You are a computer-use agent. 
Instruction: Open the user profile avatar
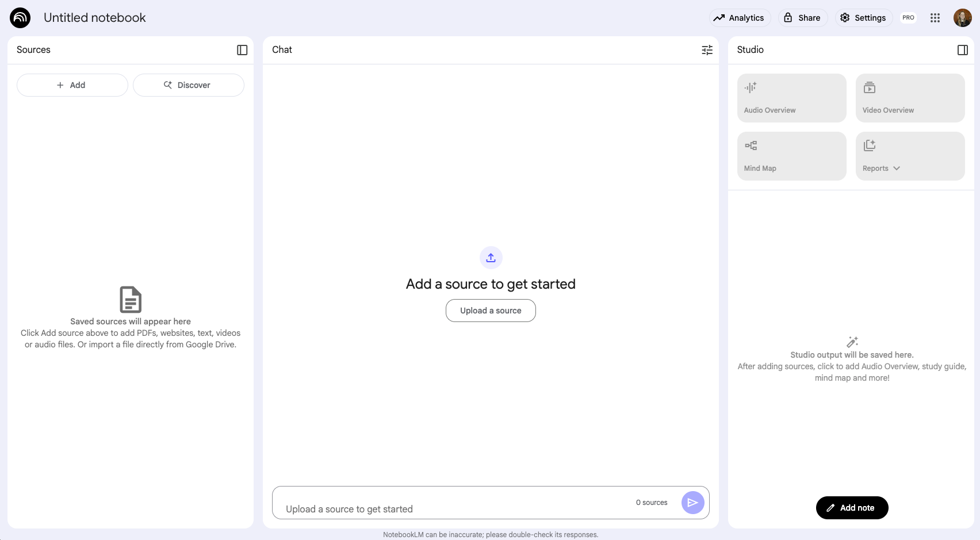point(962,18)
